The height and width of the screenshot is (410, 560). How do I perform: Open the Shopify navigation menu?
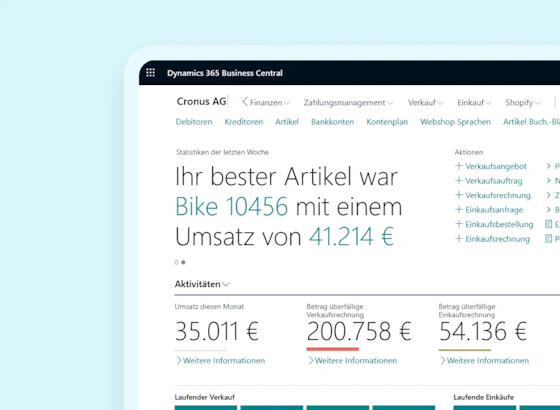pos(522,103)
